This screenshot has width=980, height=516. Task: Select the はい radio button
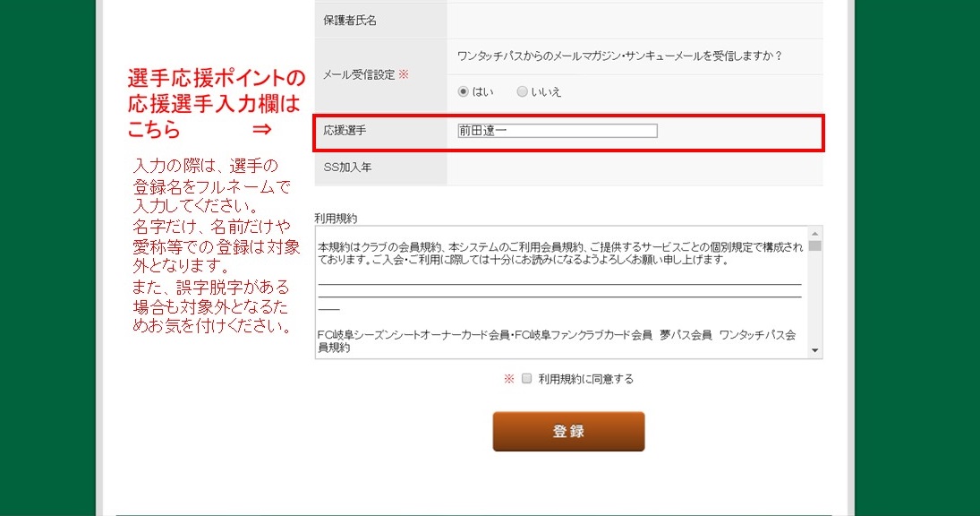click(x=463, y=91)
